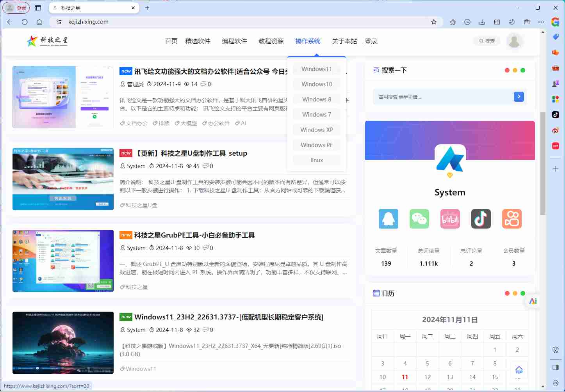
Task: Click the TOP back-to-top button
Action: point(519,370)
